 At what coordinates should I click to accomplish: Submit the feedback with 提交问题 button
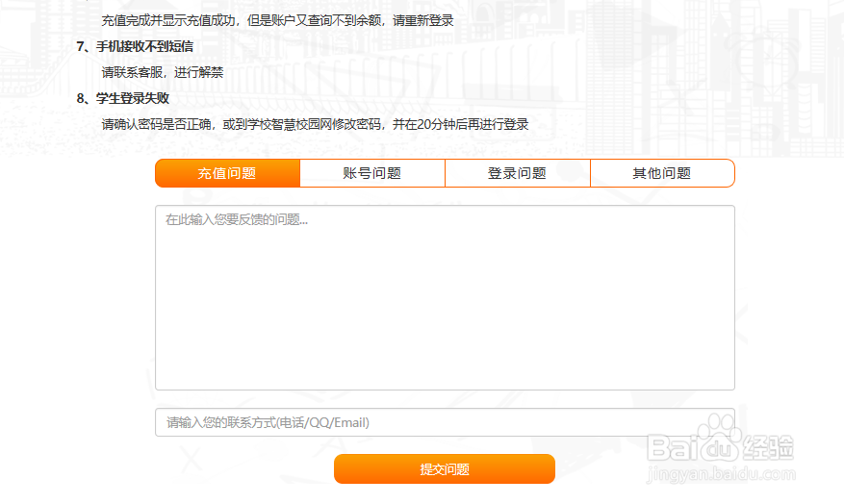tap(445, 469)
